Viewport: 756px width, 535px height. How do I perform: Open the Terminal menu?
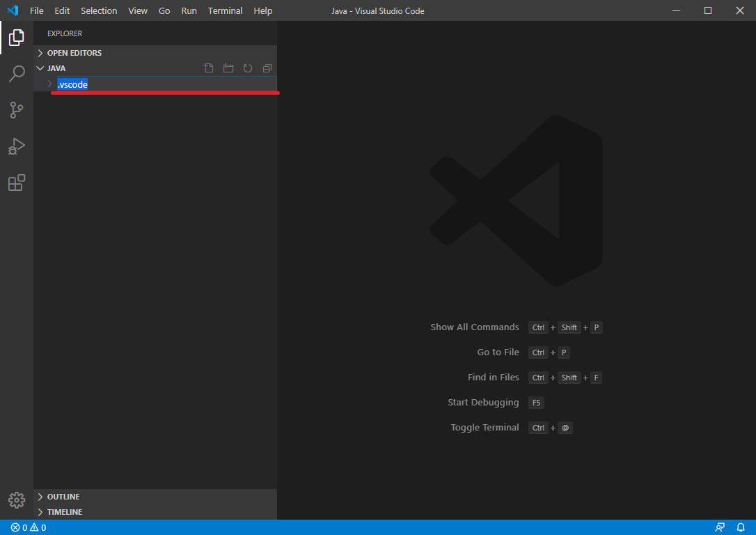(225, 10)
